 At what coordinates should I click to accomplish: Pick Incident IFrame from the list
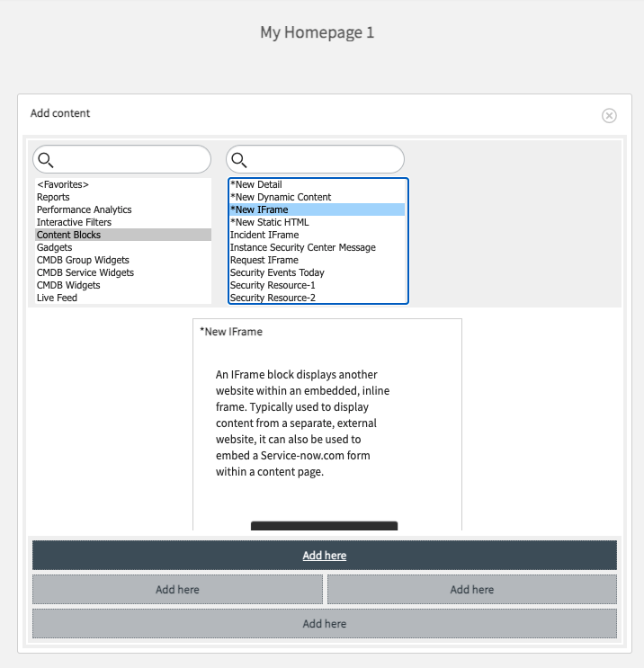[x=264, y=235]
